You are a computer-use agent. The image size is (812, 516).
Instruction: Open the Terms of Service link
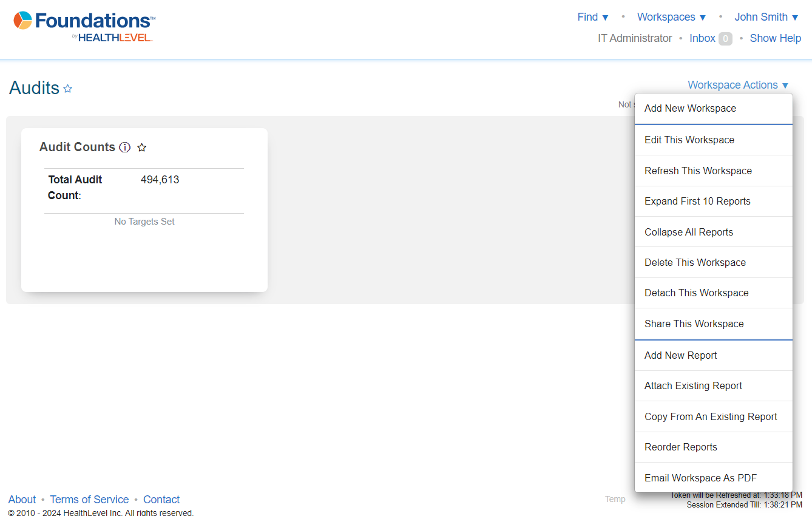[x=89, y=500]
